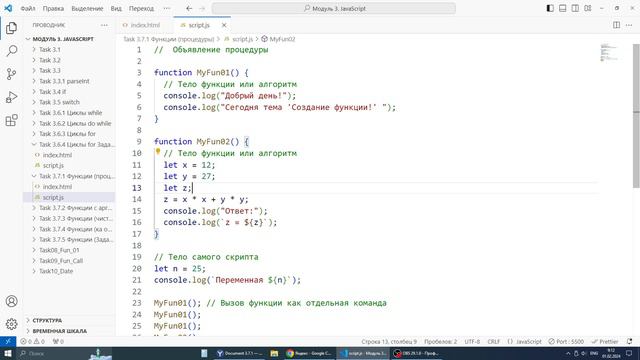
Task: Open the Переход menu
Action: tap(141, 8)
